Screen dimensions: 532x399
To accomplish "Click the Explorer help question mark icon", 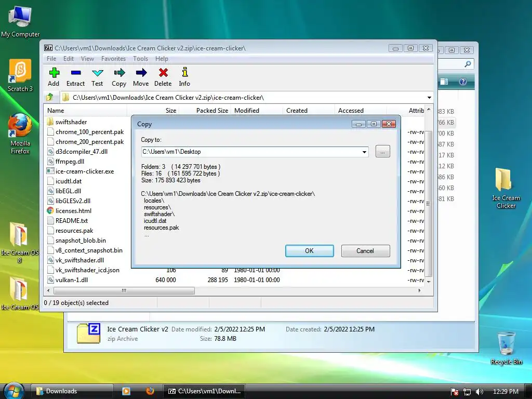I will coord(463,82).
